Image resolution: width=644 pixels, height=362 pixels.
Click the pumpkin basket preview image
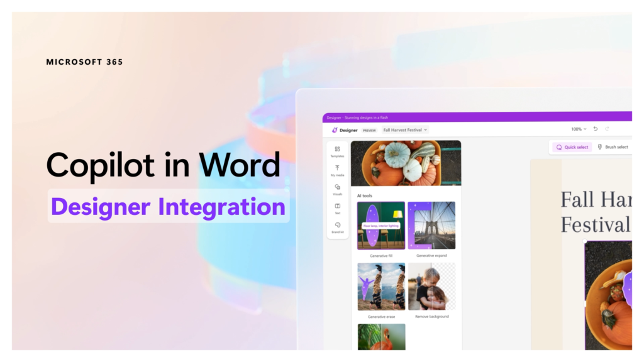406,163
